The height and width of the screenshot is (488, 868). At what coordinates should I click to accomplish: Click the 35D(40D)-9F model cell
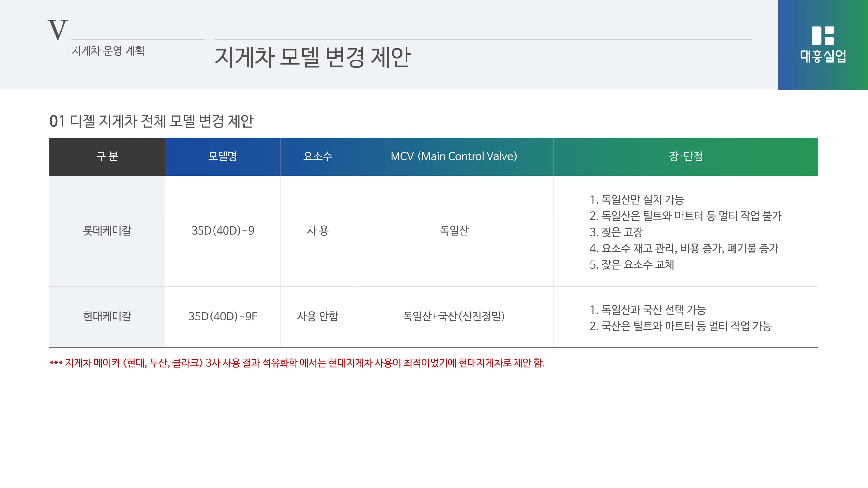coord(222,316)
